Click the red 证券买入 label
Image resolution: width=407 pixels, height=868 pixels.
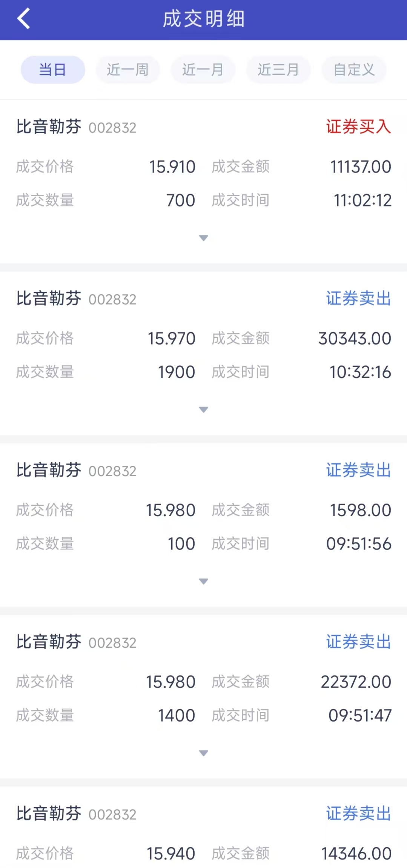[x=358, y=127]
